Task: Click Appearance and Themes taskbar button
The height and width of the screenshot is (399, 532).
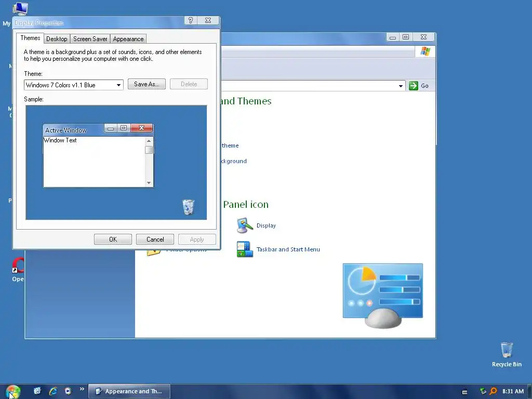Action: [x=129, y=391]
